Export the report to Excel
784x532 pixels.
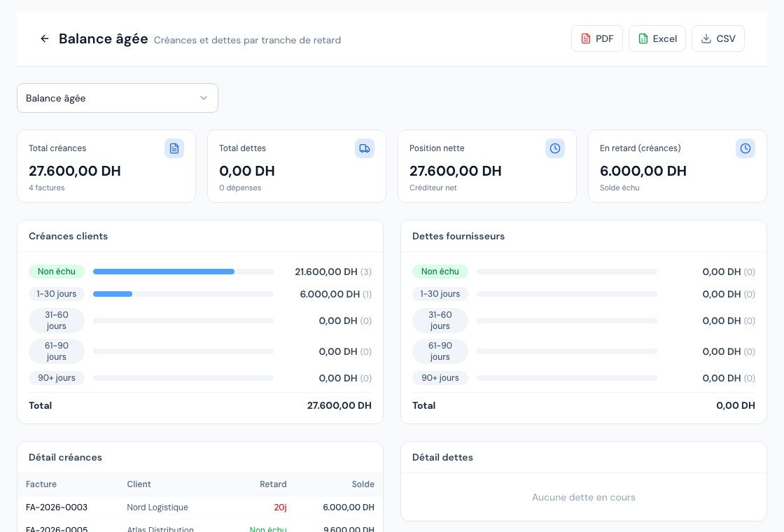pos(657,38)
